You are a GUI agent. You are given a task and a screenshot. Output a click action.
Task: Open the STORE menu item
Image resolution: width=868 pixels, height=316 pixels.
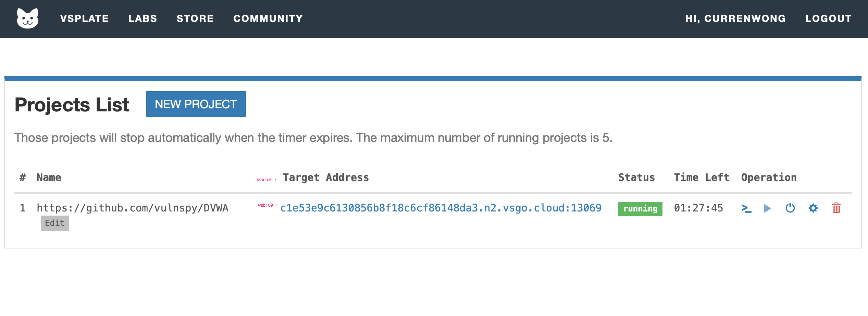pos(195,19)
